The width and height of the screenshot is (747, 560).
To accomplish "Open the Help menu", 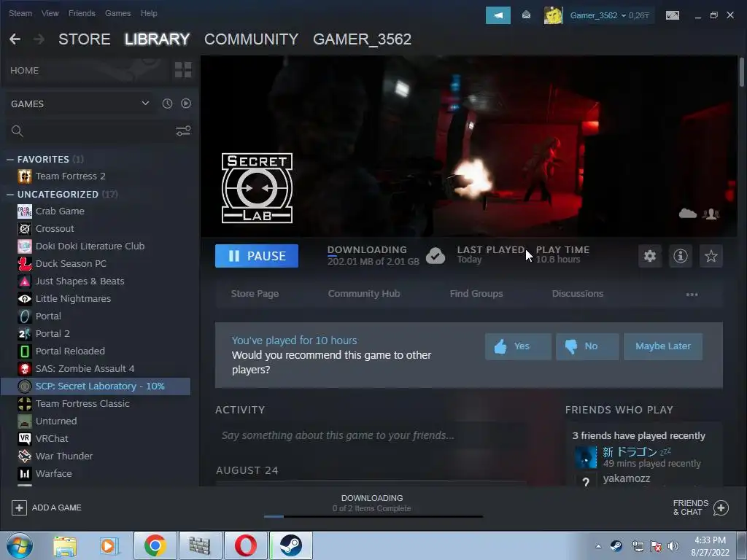I will coord(149,13).
